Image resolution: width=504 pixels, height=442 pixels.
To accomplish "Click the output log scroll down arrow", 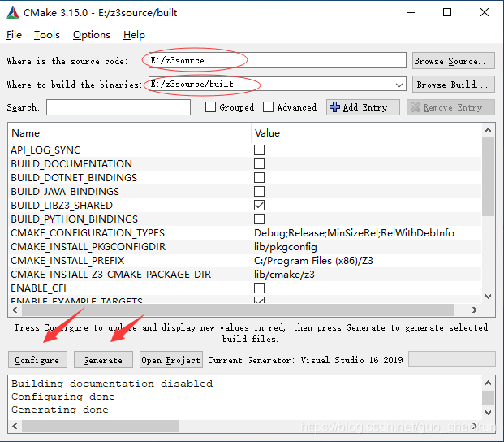I will [x=489, y=413].
